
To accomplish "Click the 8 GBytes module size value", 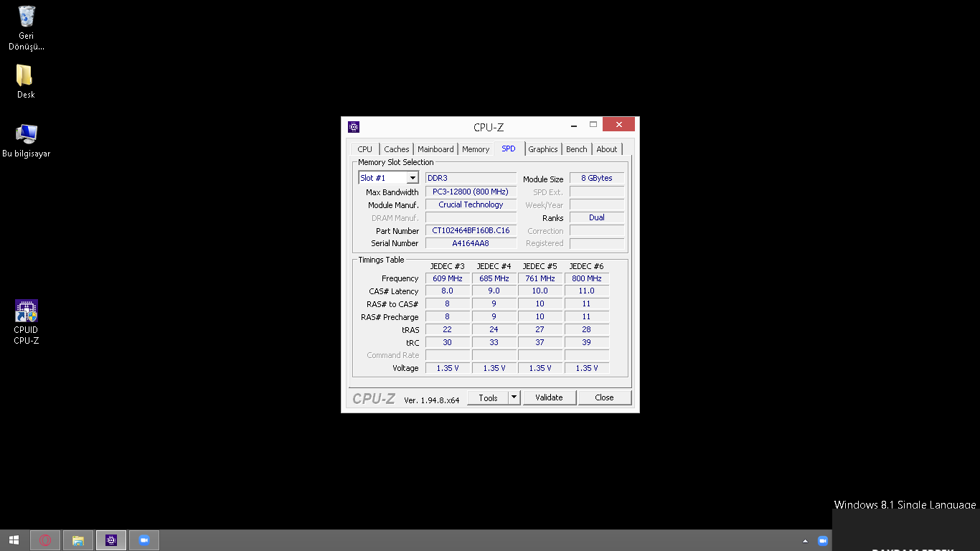I will coord(597,178).
